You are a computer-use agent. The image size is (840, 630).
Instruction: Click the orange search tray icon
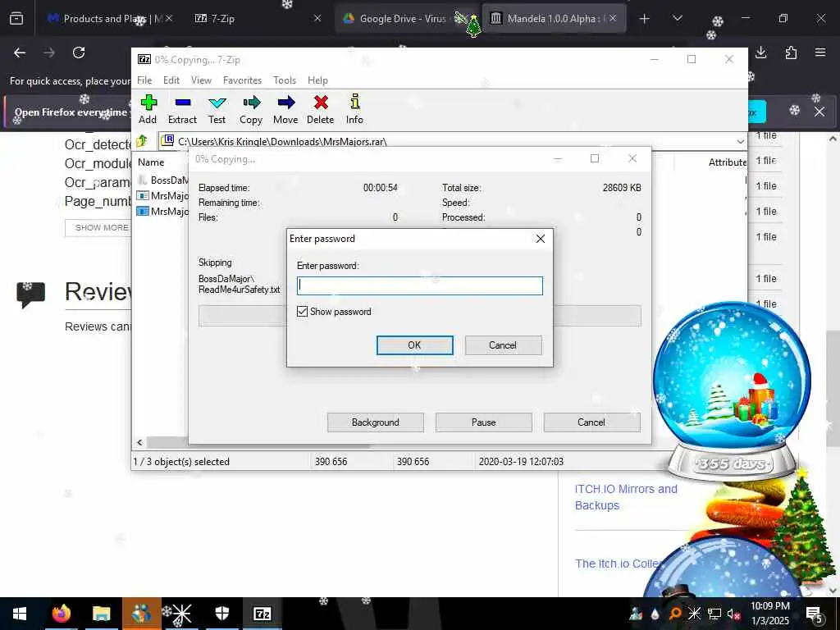(x=676, y=614)
